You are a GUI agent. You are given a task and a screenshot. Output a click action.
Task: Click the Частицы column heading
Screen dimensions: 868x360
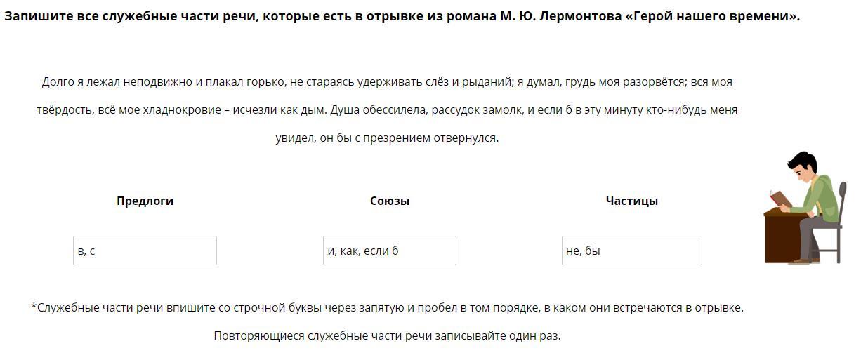(x=631, y=201)
